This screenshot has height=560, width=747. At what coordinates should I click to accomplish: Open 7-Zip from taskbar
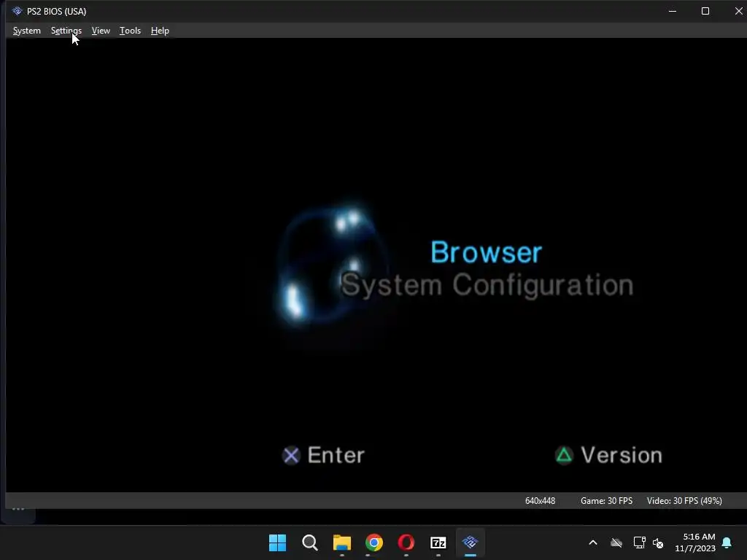(x=438, y=542)
